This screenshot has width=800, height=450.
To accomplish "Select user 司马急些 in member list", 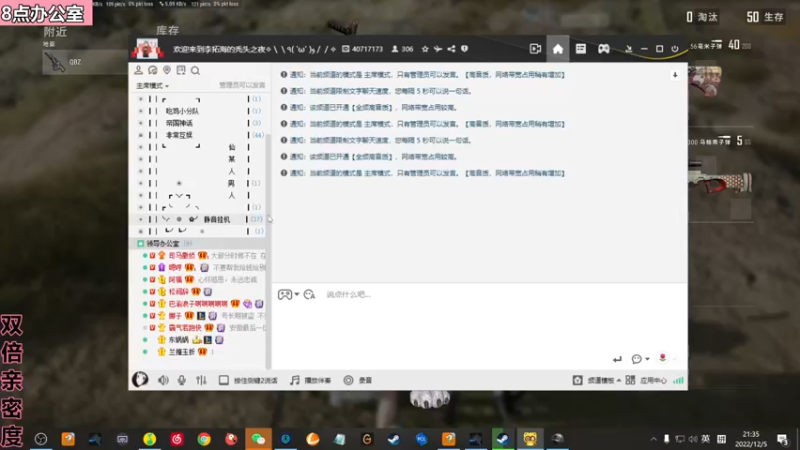I will (182, 255).
